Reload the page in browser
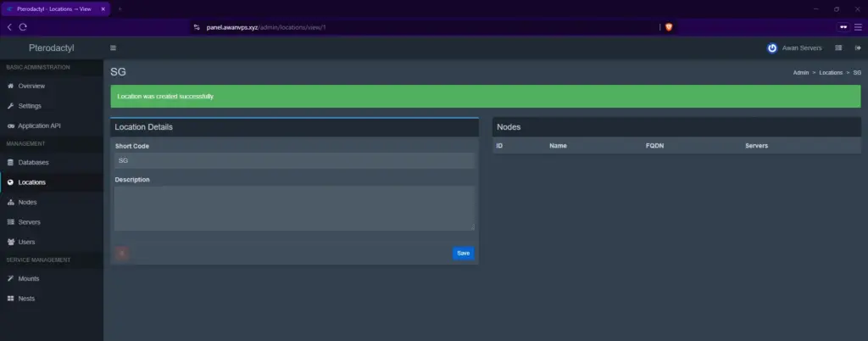868x341 pixels. (23, 27)
